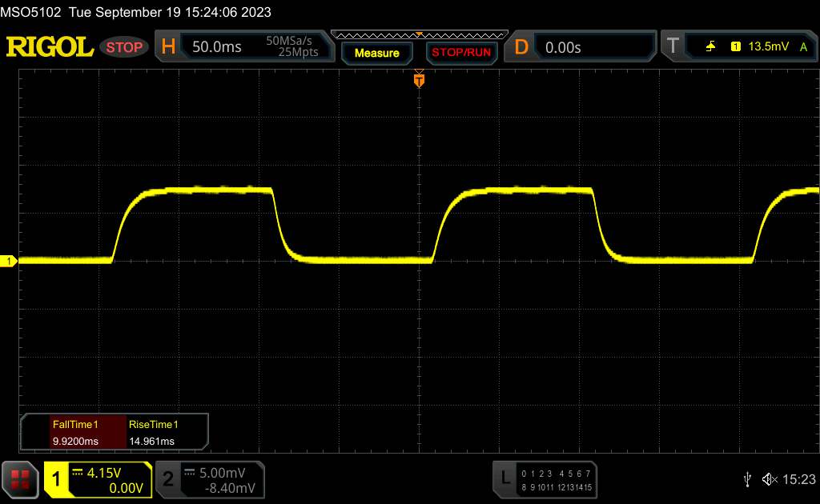Screen dimensions: 820x504
Task: Select the FallTime1 measurement label
Action: point(75,425)
